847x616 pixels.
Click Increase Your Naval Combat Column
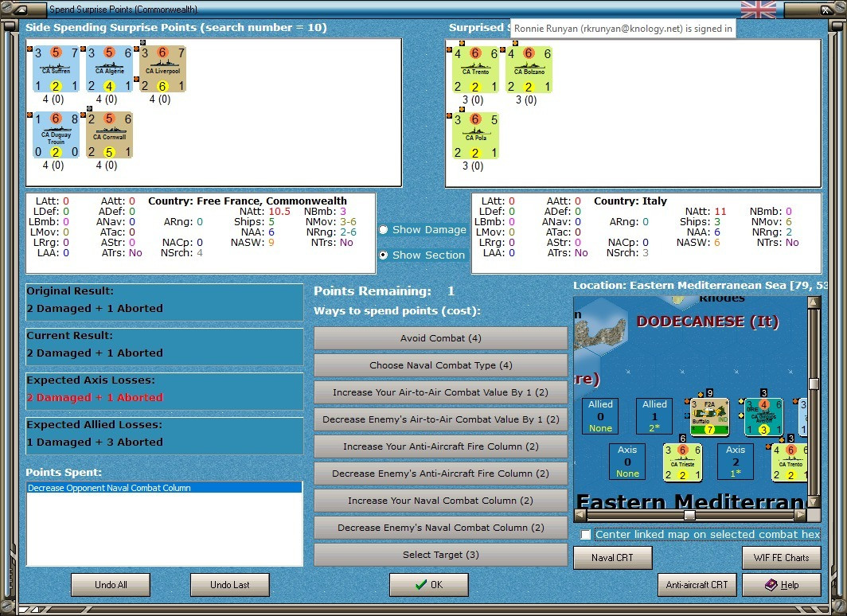[441, 501]
